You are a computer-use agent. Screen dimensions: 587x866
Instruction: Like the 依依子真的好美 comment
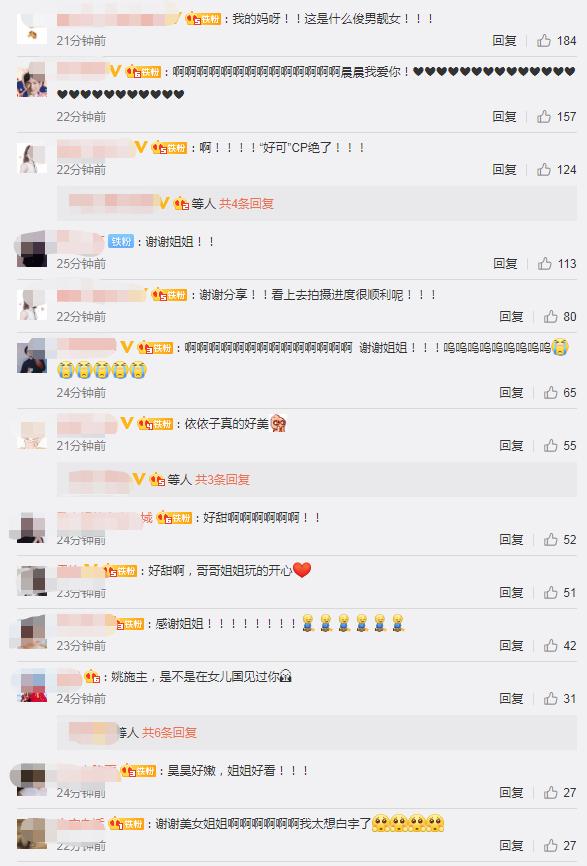click(551, 446)
